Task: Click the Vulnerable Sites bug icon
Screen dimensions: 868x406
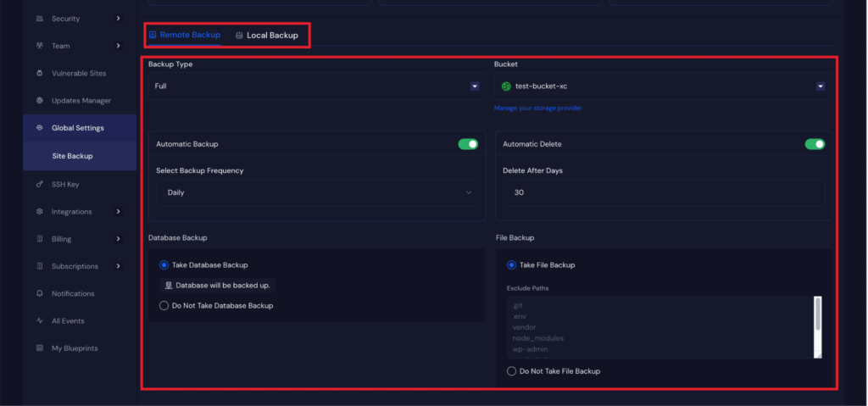Action: click(40, 74)
